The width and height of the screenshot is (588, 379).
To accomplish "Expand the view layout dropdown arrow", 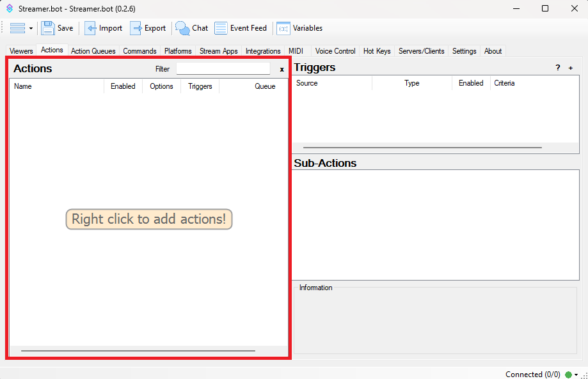I will tap(31, 29).
